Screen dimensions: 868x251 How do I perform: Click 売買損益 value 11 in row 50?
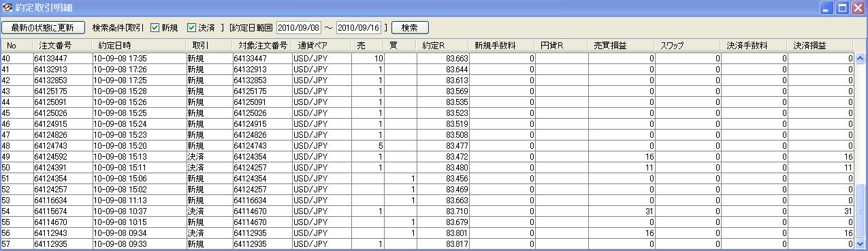coord(649,168)
